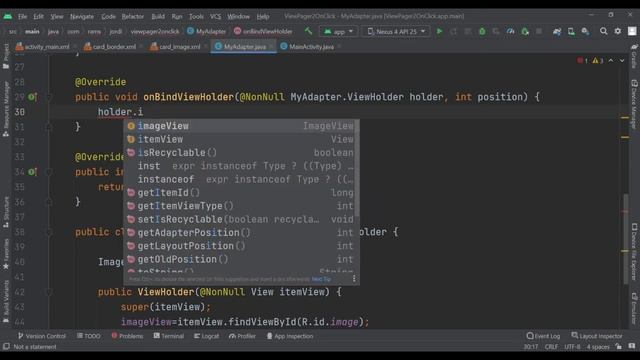This screenshot has height=360, width=640.
Task: Click the Android Studio logo icon
Action: [x=8, y=16]
